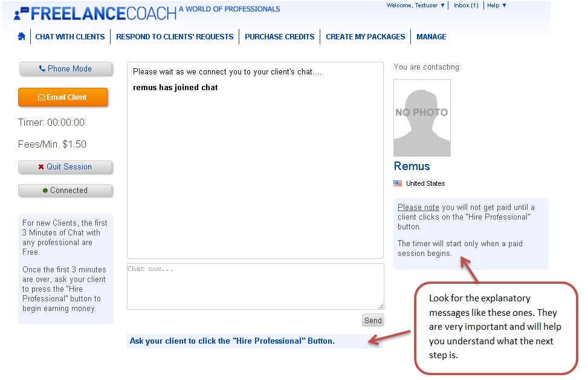
Task: Select Respond To Clients' Requests menu
Action: [x=175, y=37]
